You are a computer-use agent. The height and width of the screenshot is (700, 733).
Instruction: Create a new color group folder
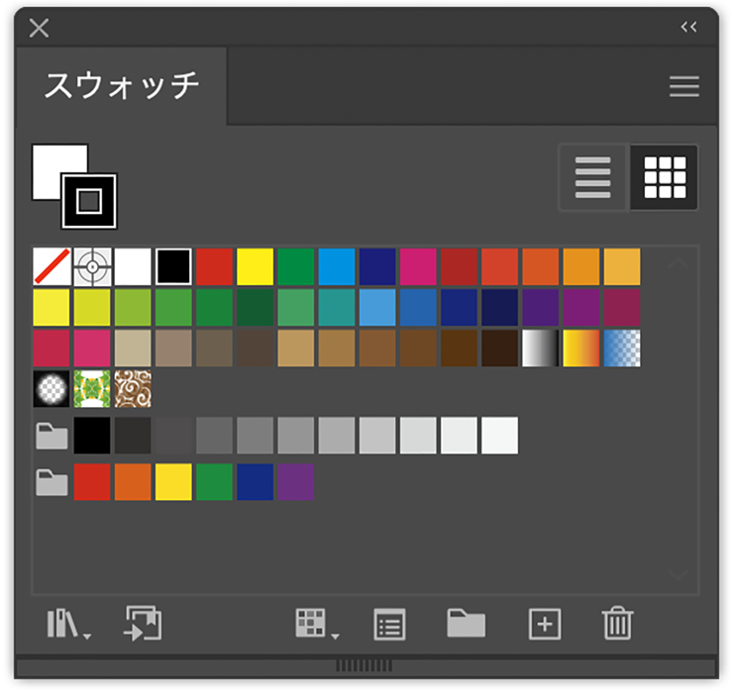tap(466, 624)
